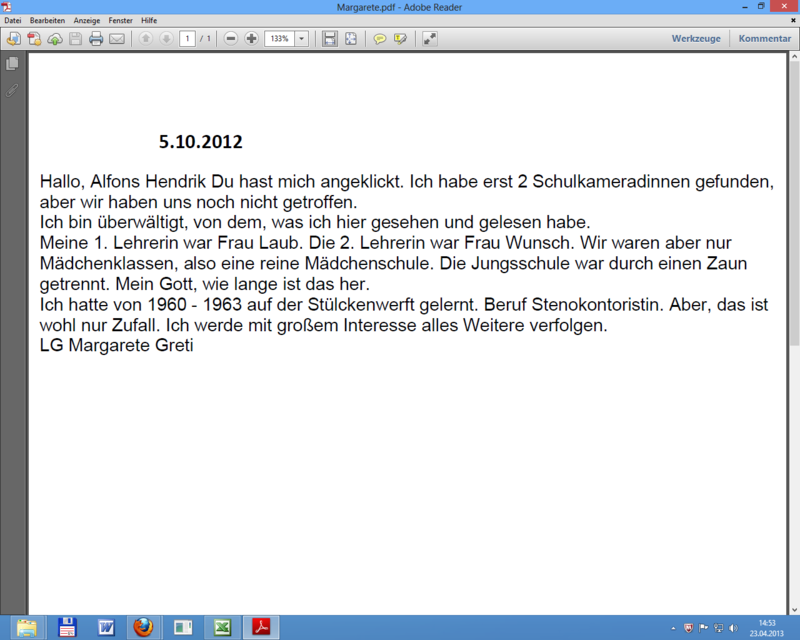Click the email envelope icon
This screenshot has height=640, width=800.
(117, 39)
